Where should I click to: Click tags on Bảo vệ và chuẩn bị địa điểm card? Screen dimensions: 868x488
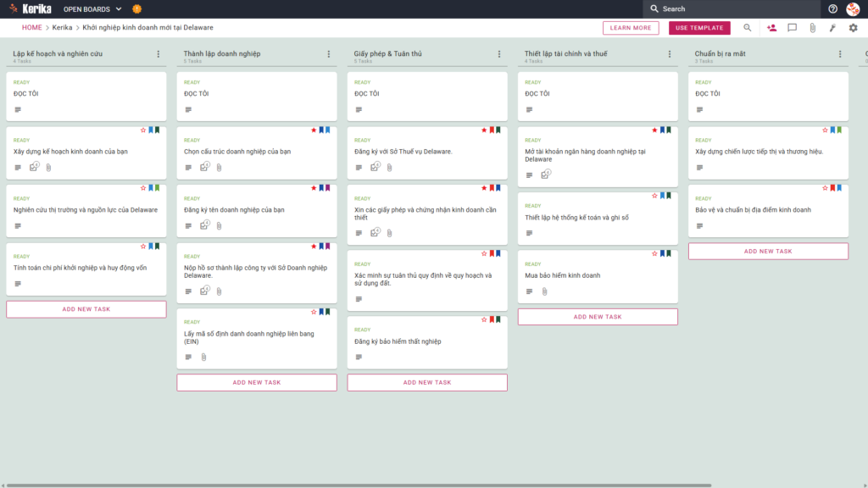(x=836, y=188)
